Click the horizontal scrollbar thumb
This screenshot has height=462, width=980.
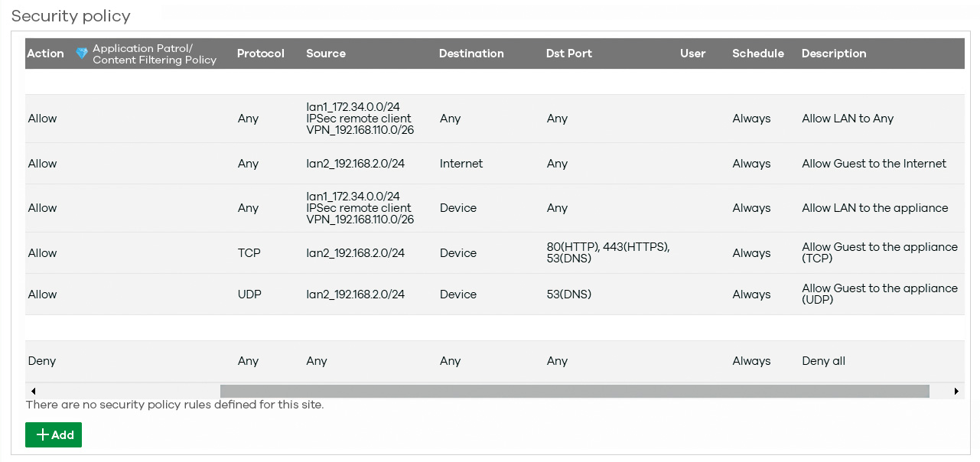pos(575,391)
